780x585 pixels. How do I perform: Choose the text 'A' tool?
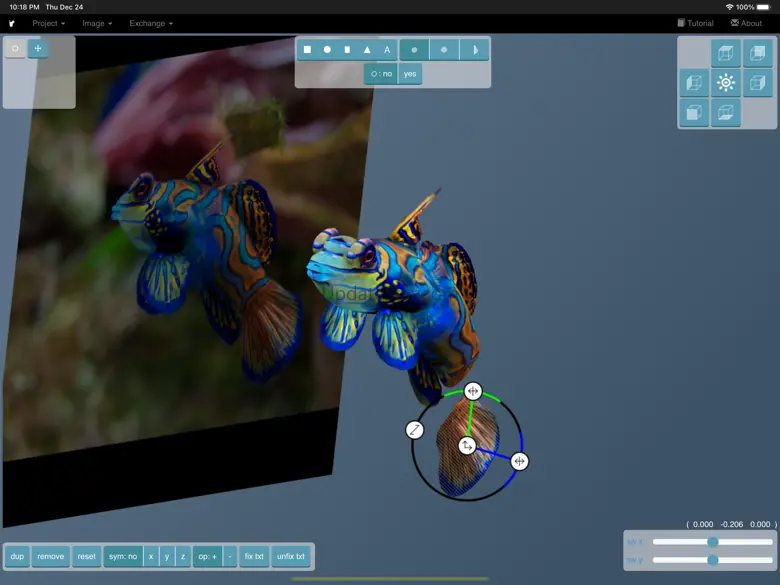coord(387,49)
